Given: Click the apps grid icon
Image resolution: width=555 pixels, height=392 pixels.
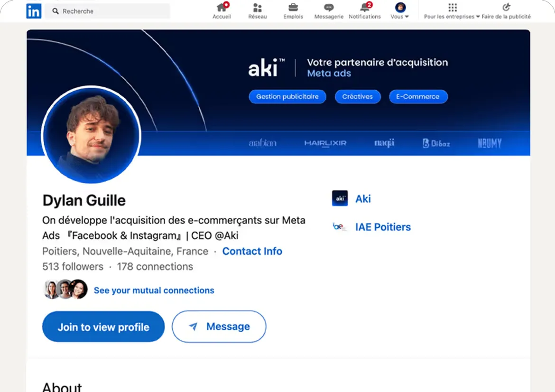Looking at the screenshot, I should [453, 7].
